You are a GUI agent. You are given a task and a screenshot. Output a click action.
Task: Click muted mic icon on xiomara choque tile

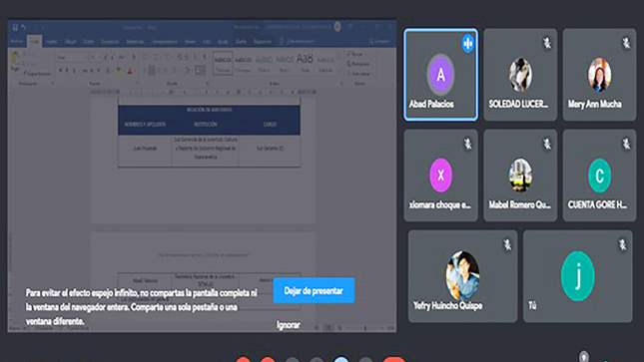point(467,144)
